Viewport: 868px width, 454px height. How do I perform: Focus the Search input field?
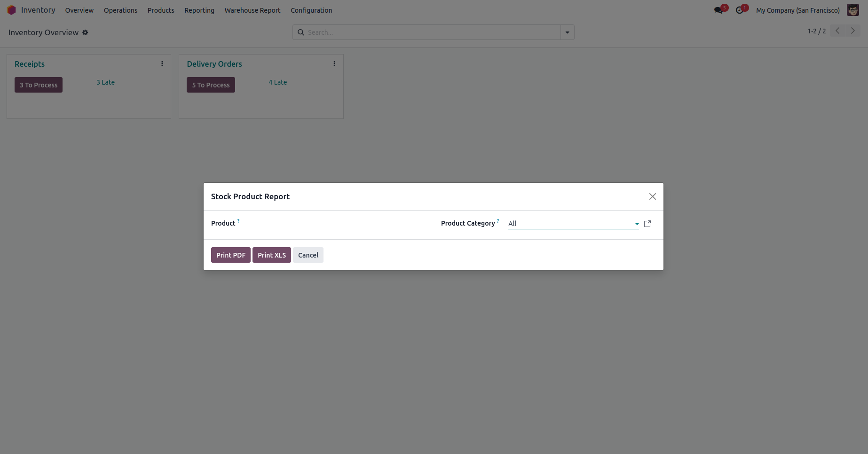[433, 32]
